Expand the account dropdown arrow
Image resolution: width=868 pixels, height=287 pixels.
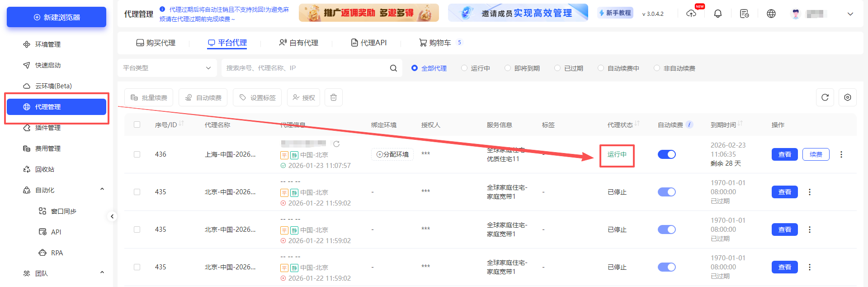tap(850, 14)
